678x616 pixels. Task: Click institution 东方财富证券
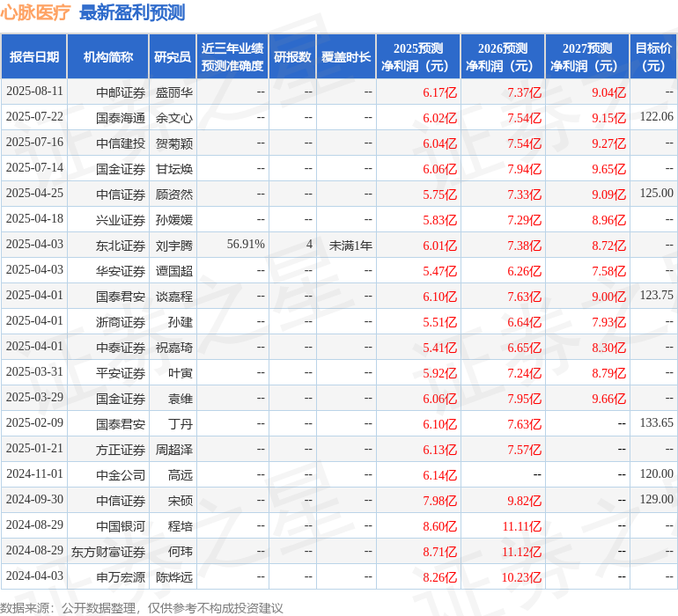tap(108, 552)
